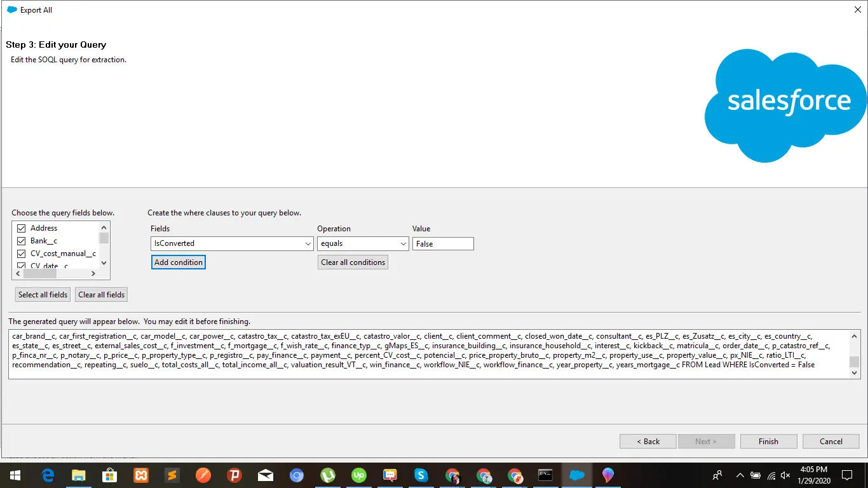Click the Finish button

(x=768, y=441)
